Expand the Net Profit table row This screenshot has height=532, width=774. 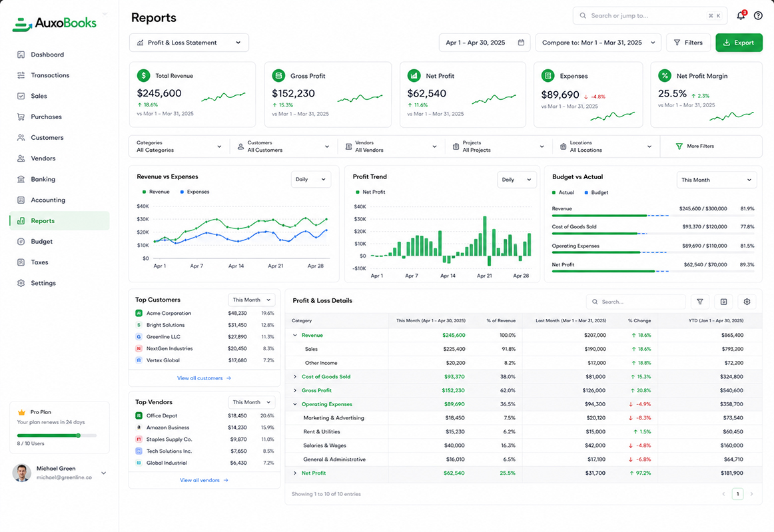(x=295, y=473)
